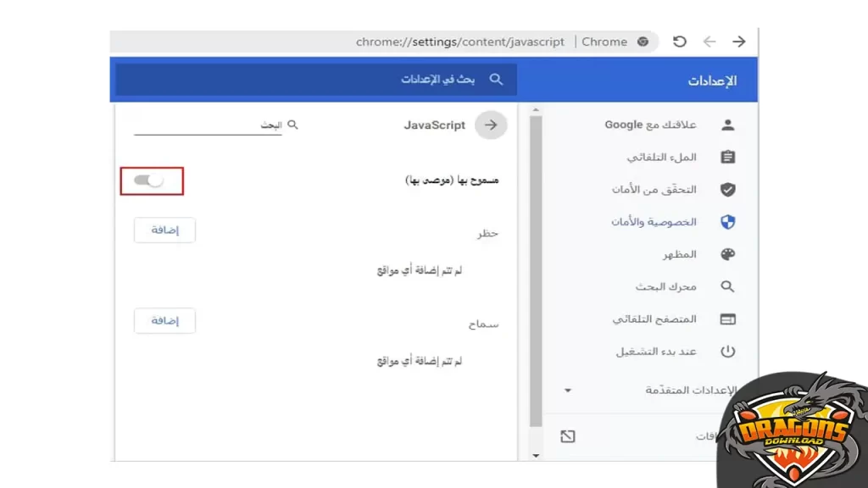Select المتصفح التلقائي default browser icon
This screenshot has width=868, height=488.
(x=727, y=319)
